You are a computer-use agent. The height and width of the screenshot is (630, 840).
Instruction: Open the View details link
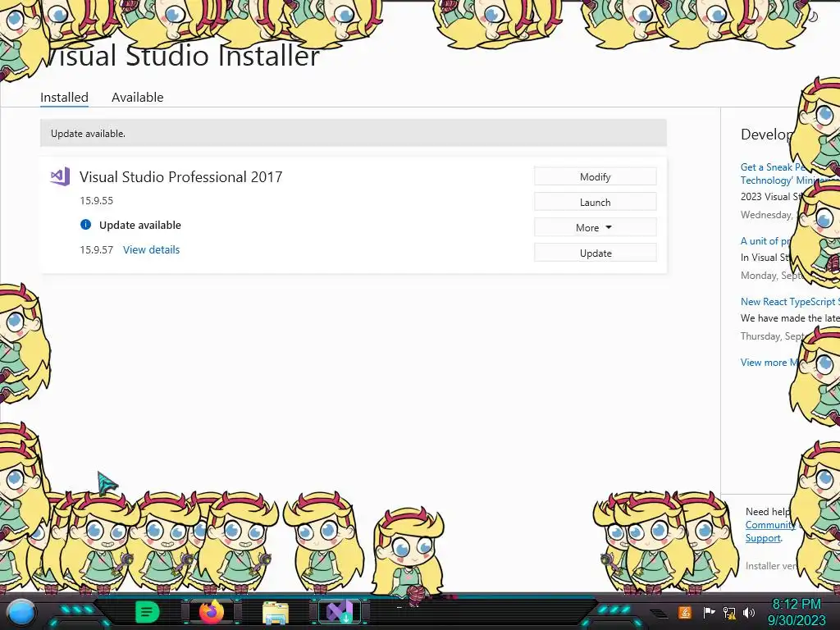152,249
